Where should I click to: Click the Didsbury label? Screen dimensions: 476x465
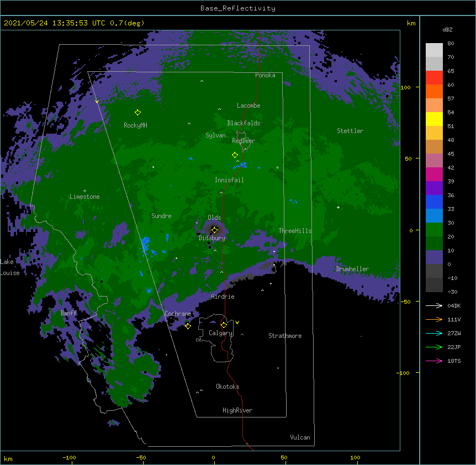click(212, 238)
